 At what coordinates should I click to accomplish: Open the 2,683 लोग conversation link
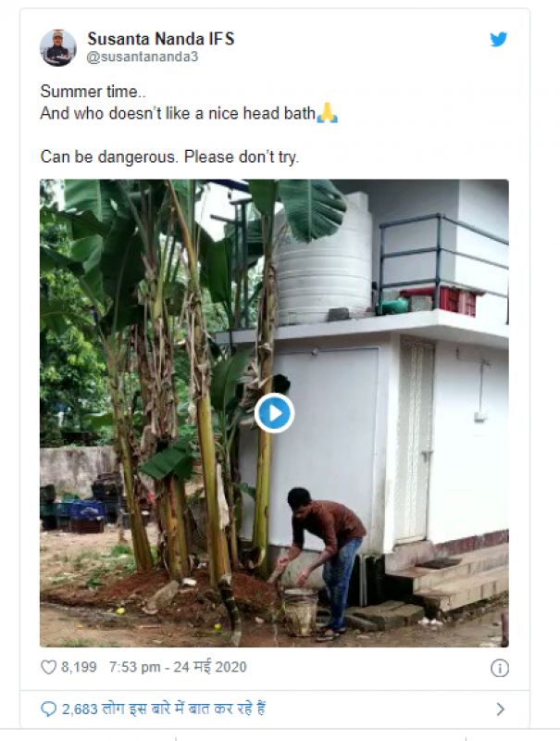click(x=164, y=709)
